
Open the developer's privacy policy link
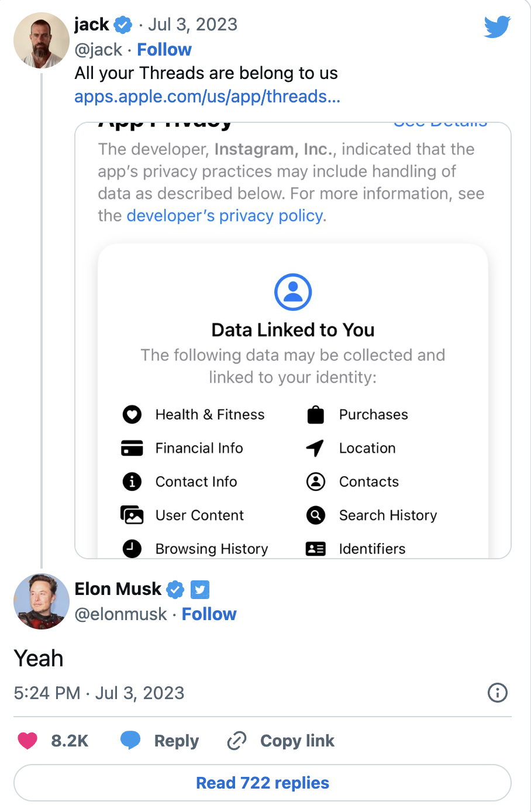[225, 216]
